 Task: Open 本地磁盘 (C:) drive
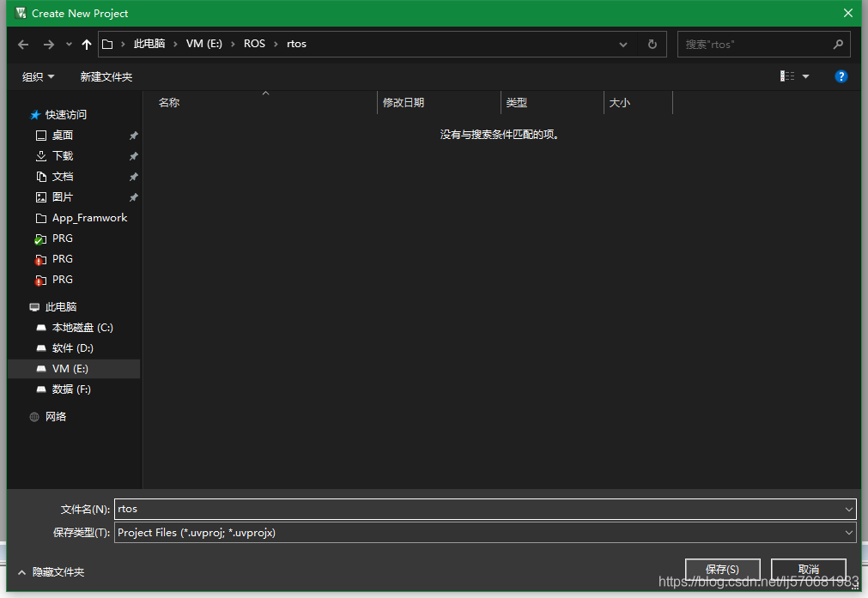(x=82, y=328)
